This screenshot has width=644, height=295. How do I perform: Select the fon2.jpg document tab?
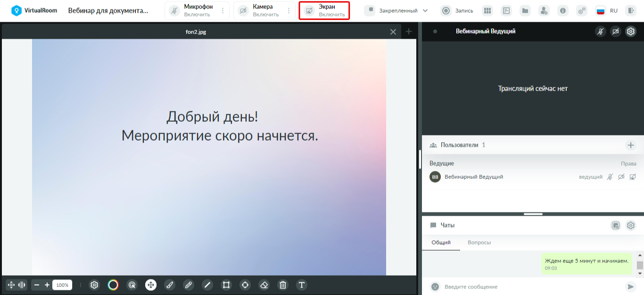196,32
